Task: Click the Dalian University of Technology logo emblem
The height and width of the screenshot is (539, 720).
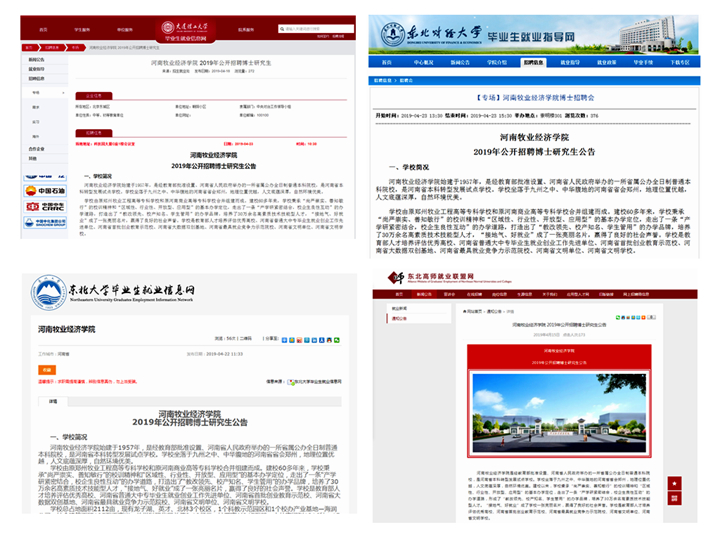Action: (167, 28)
